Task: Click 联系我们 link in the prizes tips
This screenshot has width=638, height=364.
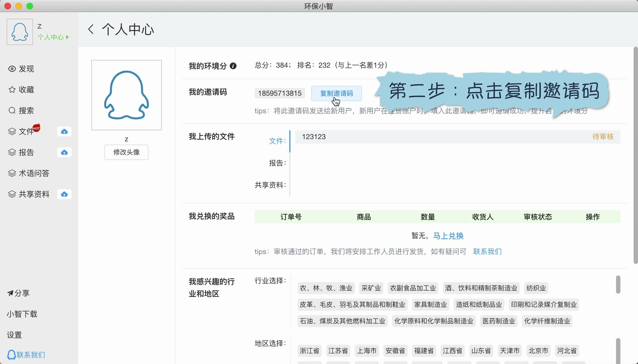Action: (x=487, y=252)
